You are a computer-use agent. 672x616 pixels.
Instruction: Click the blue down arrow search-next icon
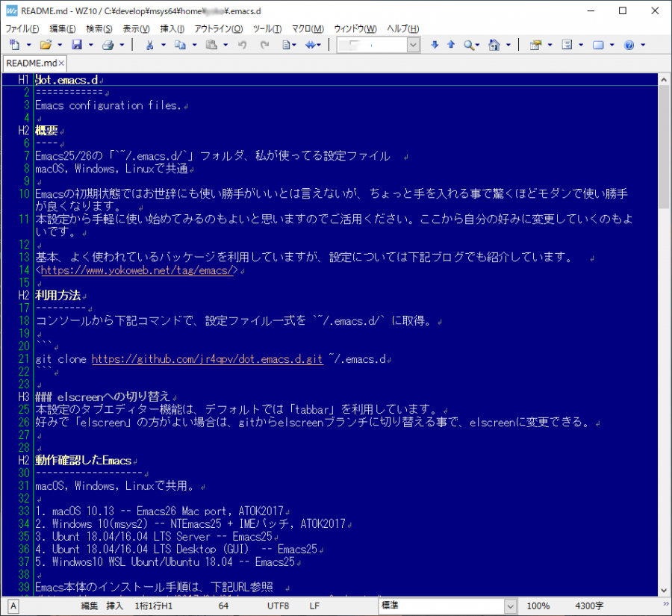click(435, 45)
